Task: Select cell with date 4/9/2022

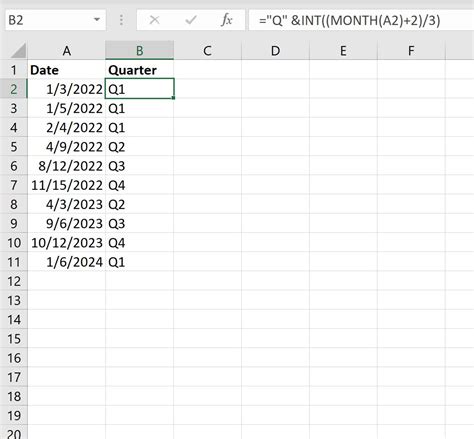Action: click(67, 147)
